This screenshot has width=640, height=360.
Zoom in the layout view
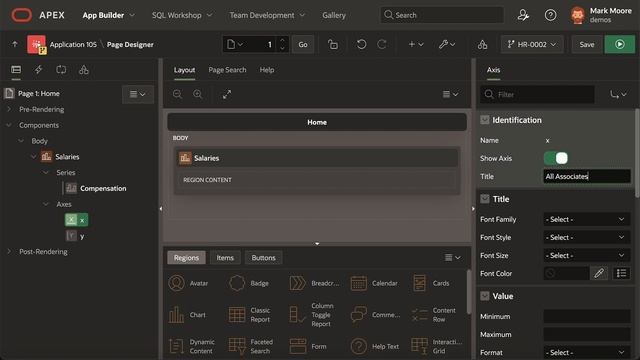coord(198,94)
